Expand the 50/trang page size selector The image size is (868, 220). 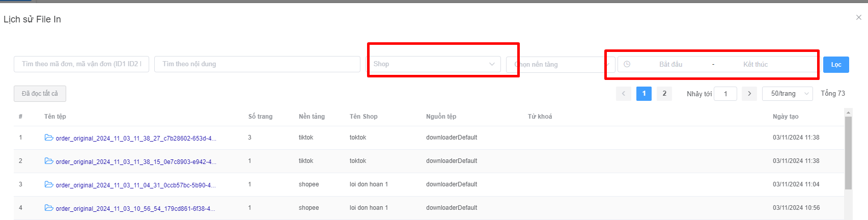click(788, 94)
